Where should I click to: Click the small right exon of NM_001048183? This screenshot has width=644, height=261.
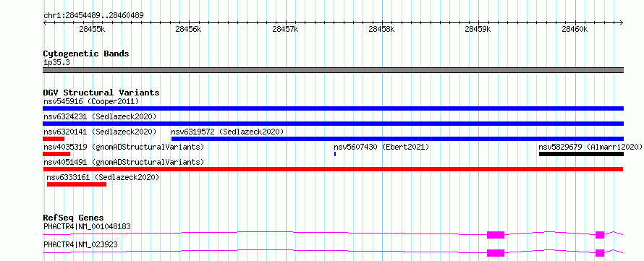point(600,235)
